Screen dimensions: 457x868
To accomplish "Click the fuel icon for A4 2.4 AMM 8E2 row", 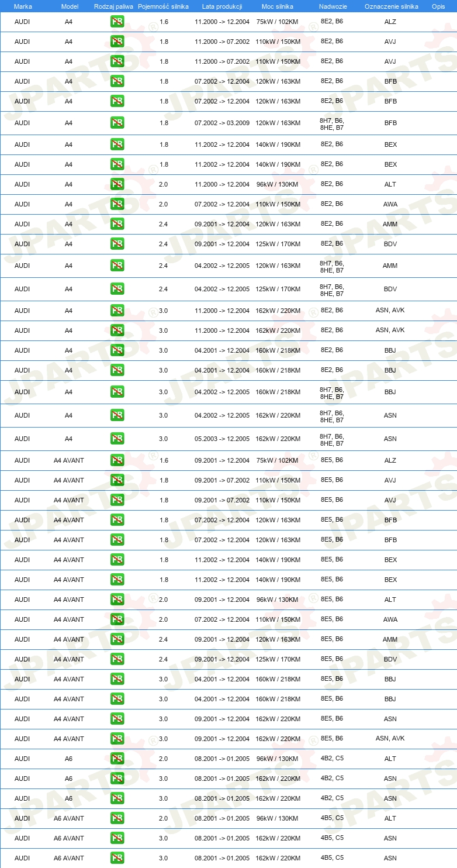I will 117,224.
